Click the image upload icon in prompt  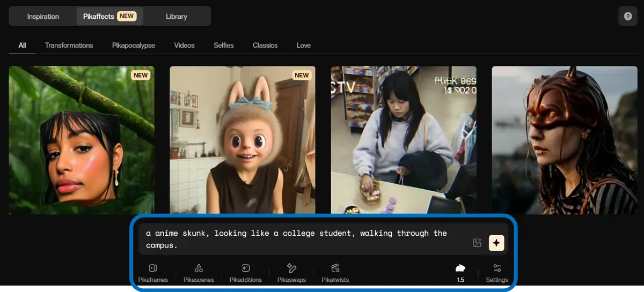point(477,243)
